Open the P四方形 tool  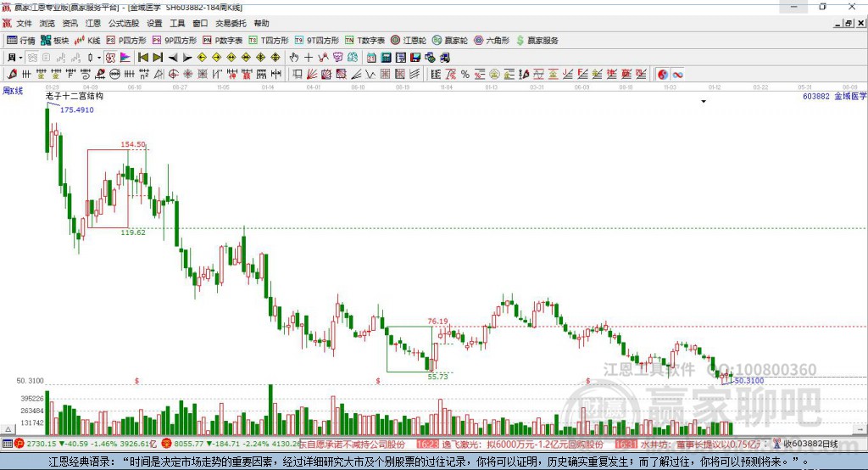tap(126, 41)
